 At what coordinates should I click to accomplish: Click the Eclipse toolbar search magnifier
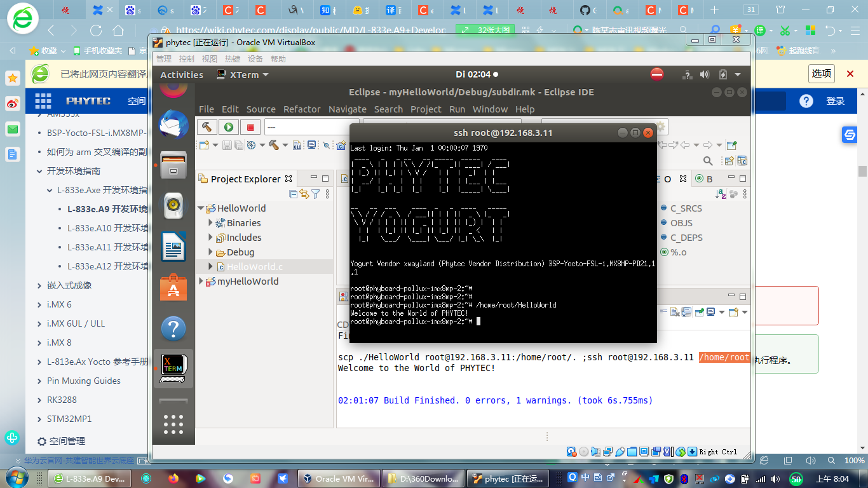[x=708, y=161]
